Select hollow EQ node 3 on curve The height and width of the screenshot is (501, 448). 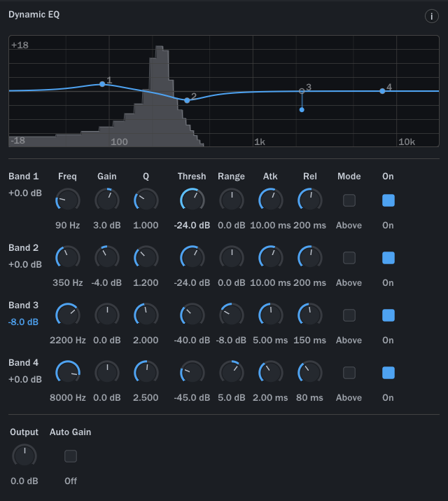[302, 91]
